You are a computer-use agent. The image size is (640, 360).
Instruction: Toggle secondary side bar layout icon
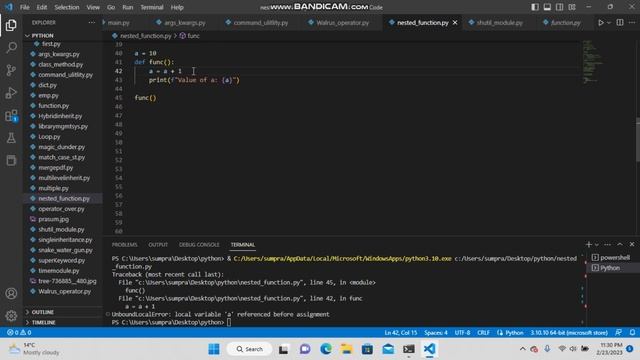(x=560, y=7)
